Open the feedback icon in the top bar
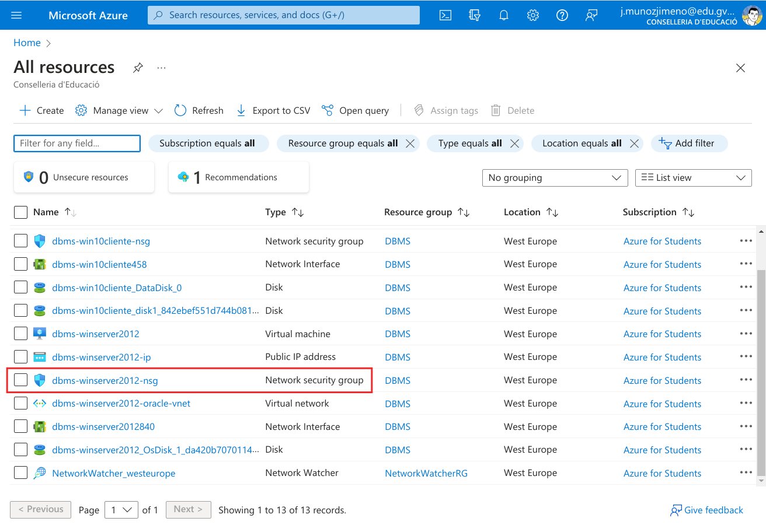Image resolution: width=766 pixels, height=532 pixels. click(x=591, y=15)
